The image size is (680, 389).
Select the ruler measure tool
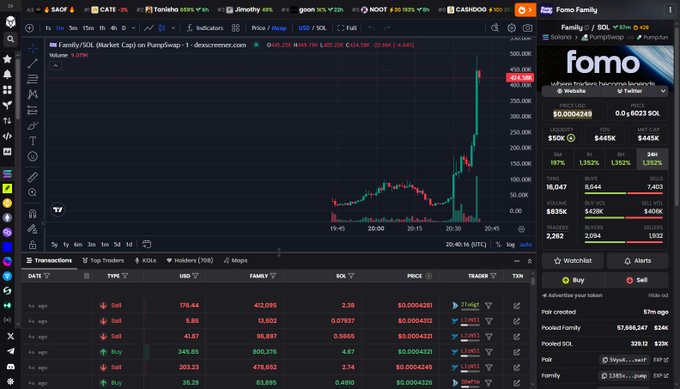click(33, 177)
